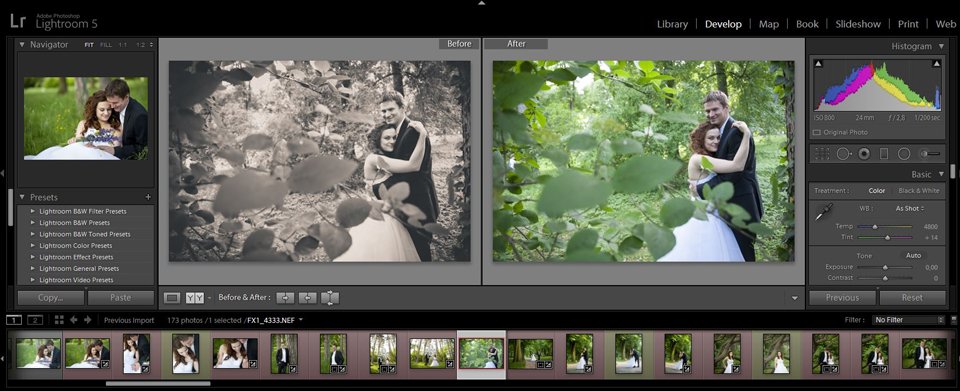Switch to Loupe view icon
The height and width of the screenshot is (391, 960).
[173, 298]
